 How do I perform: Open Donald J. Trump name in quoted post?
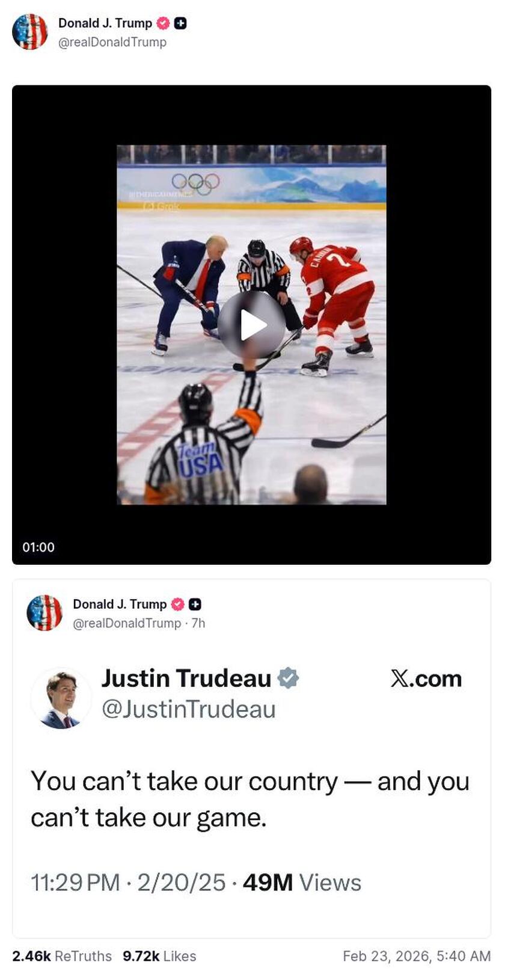tap(120, 604)
